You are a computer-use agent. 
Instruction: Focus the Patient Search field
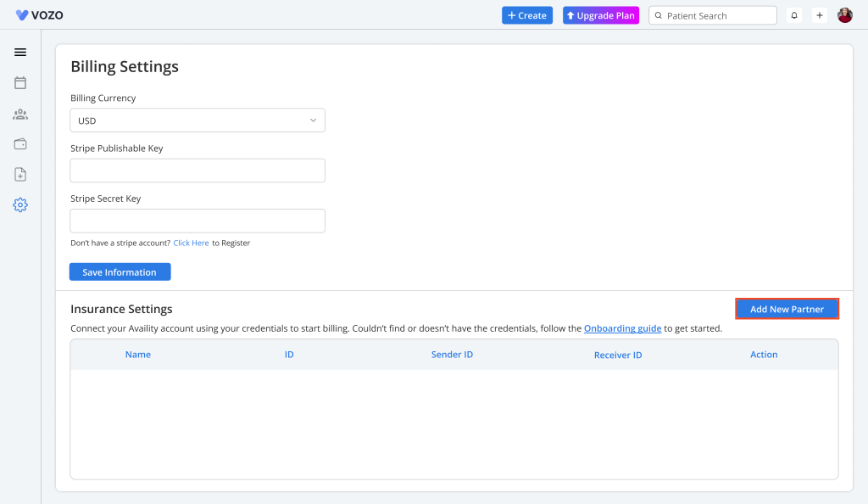coord(716,15)
